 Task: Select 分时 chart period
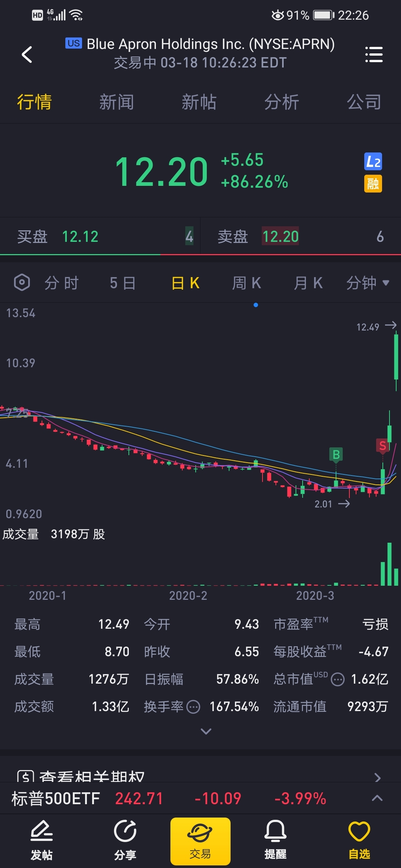pos(62,283)
